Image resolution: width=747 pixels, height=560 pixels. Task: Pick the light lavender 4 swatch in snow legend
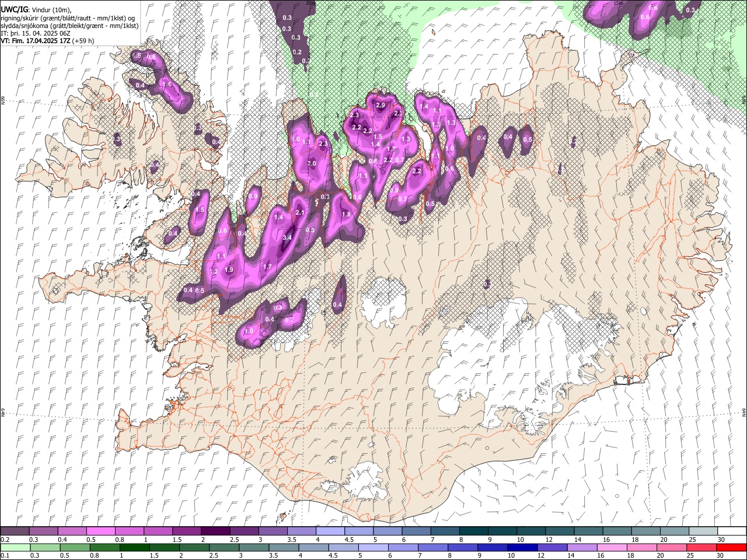[x=330, y=531]
